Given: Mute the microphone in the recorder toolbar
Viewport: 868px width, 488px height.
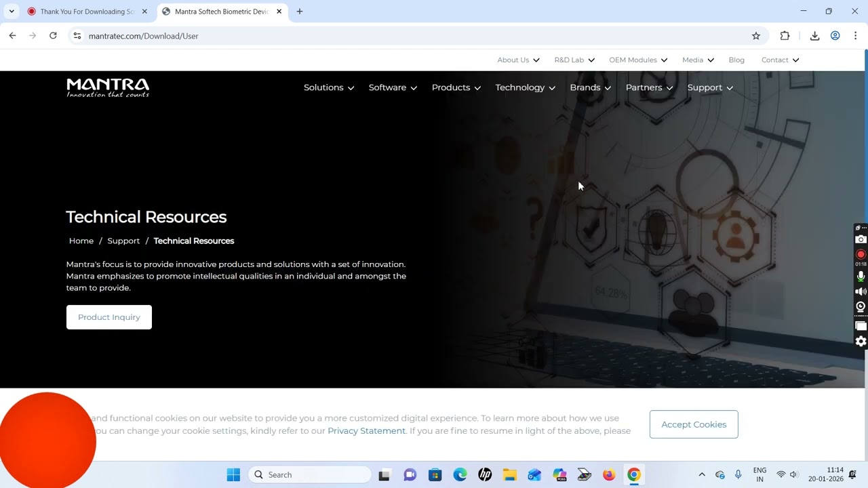Looking at the screenshot, I should click(x=861, y=277).
